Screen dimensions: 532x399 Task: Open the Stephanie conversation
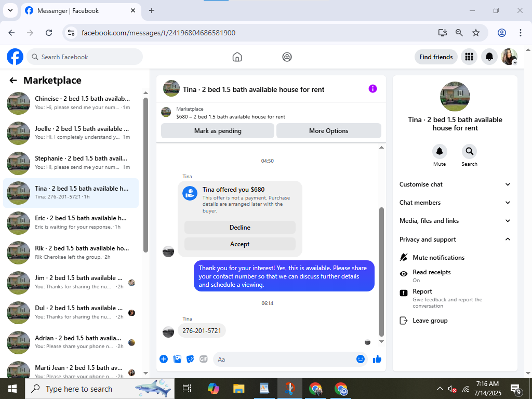point(71,163)
